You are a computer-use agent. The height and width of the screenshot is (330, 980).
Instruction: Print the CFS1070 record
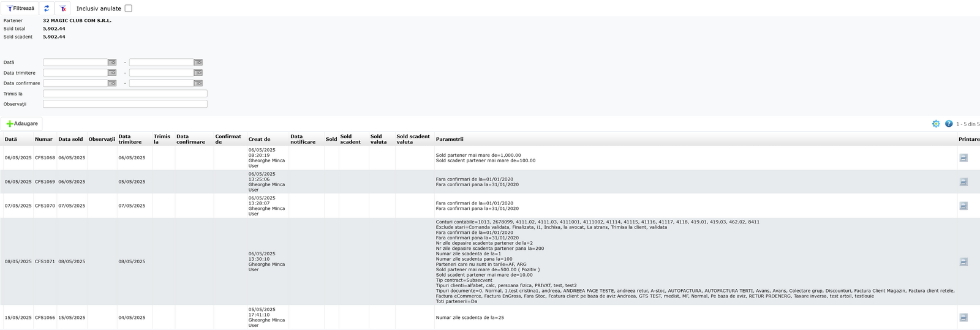963,206
